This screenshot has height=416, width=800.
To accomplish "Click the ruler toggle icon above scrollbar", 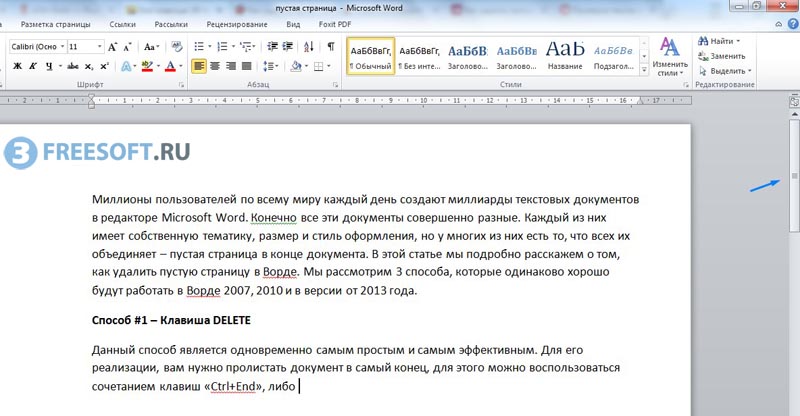I will pos(794,102).
